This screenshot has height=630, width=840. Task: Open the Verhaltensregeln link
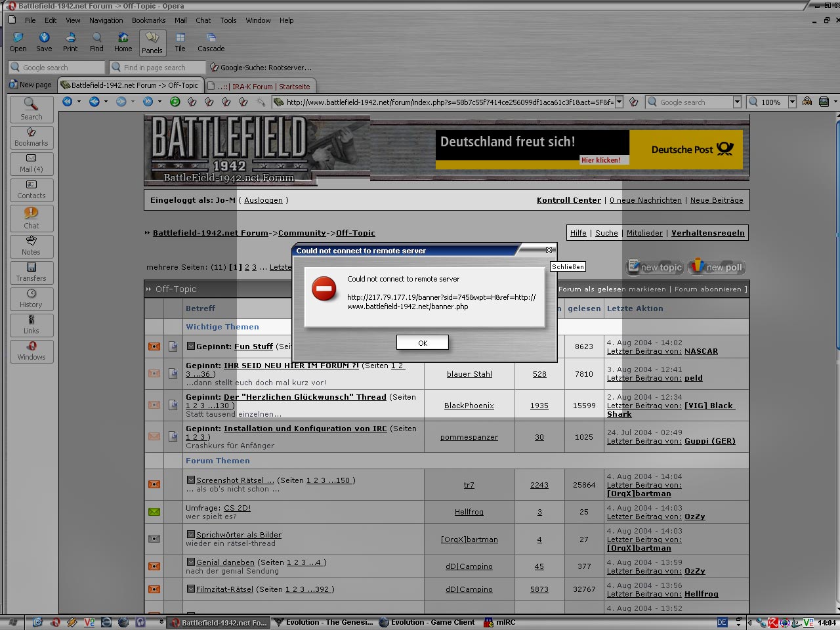(x=708, y=233)
